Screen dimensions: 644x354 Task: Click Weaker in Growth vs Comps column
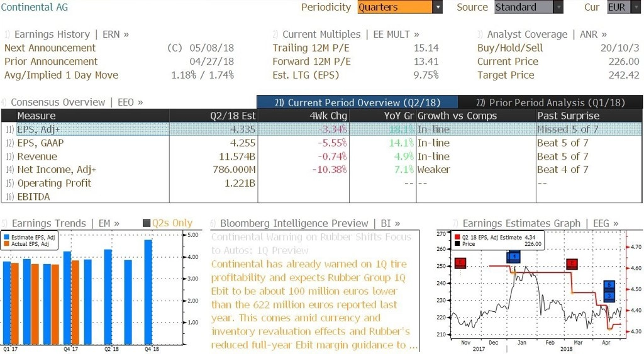tap(434, 170)
